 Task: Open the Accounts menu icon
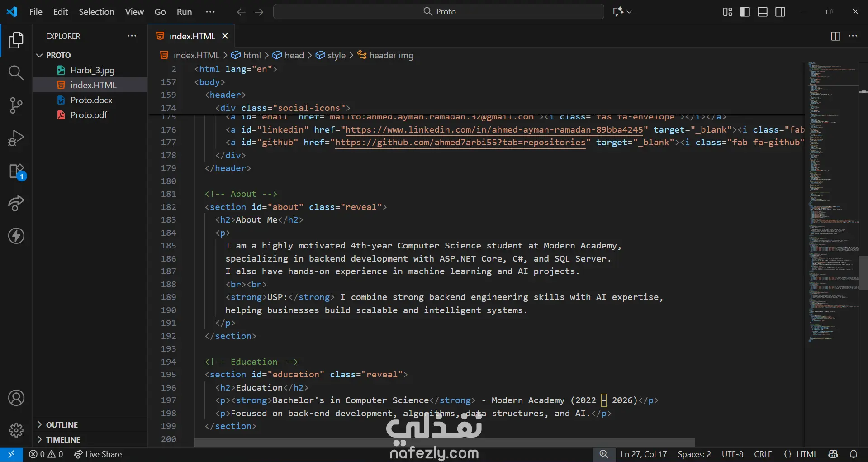click(x=16, y=398)
